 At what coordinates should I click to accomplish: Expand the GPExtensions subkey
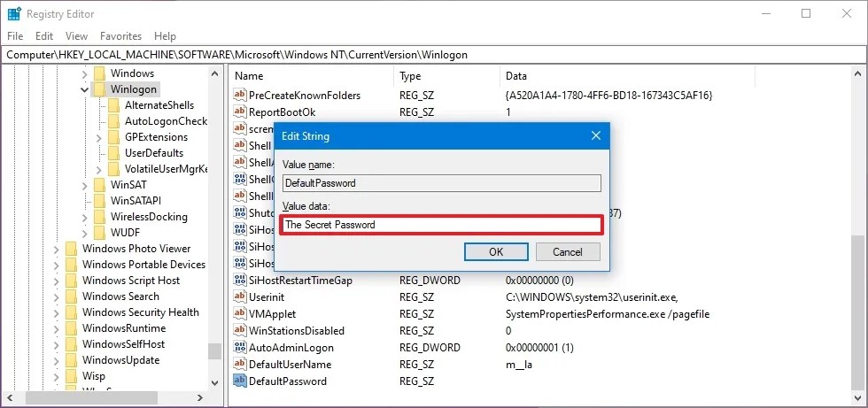[x=98, y=137]
